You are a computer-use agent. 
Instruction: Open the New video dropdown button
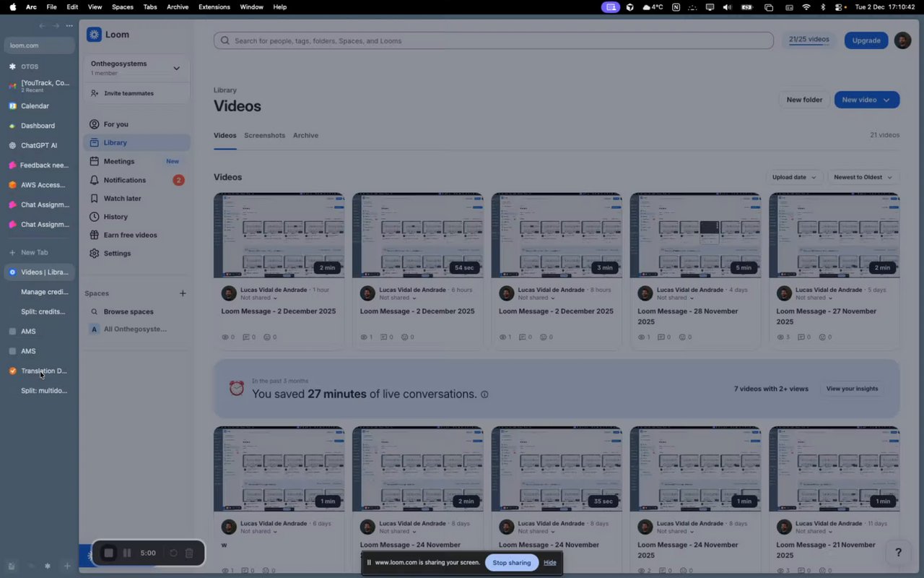866,100
